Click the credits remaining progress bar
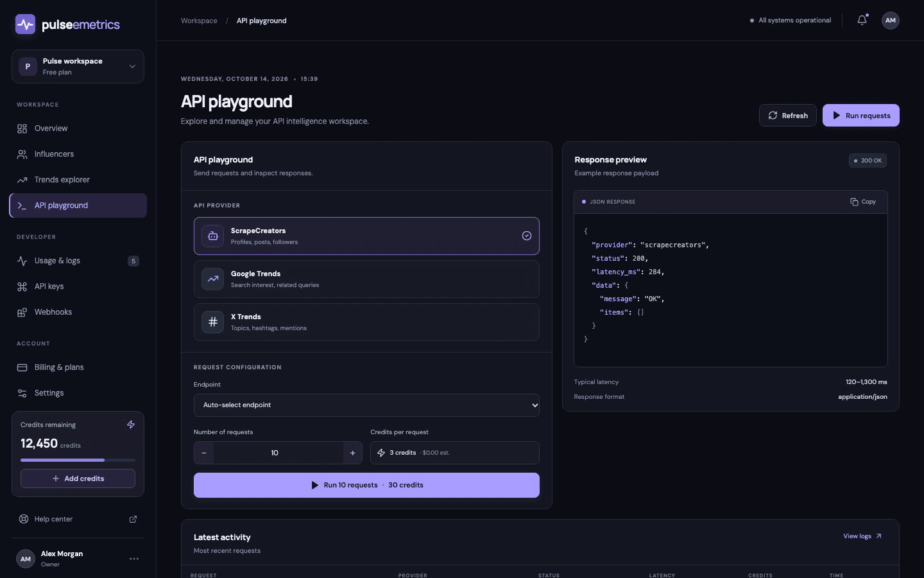 tap(78, 460)
